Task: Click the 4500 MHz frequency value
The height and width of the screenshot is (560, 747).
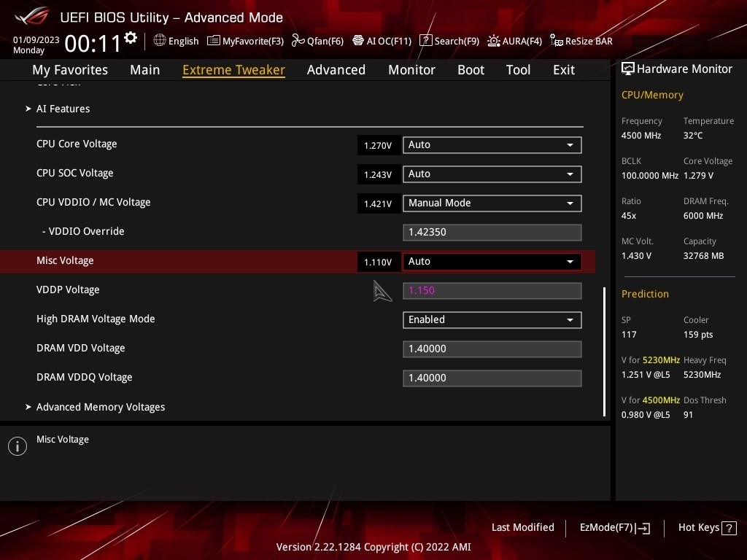Action: pyautogui.click(x=640, y=136)
